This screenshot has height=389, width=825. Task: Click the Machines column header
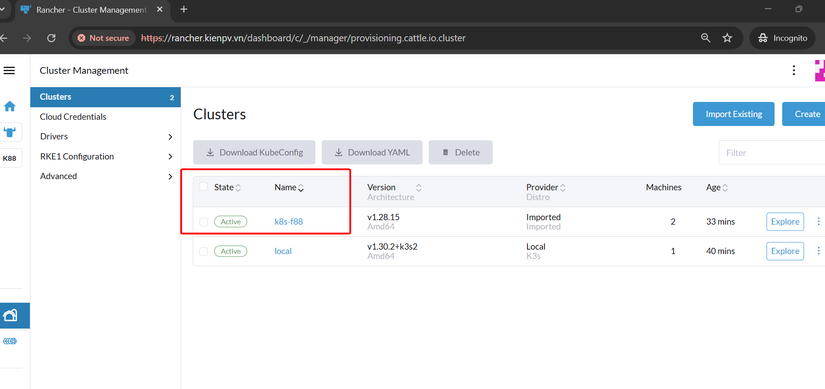pos(663,187)
